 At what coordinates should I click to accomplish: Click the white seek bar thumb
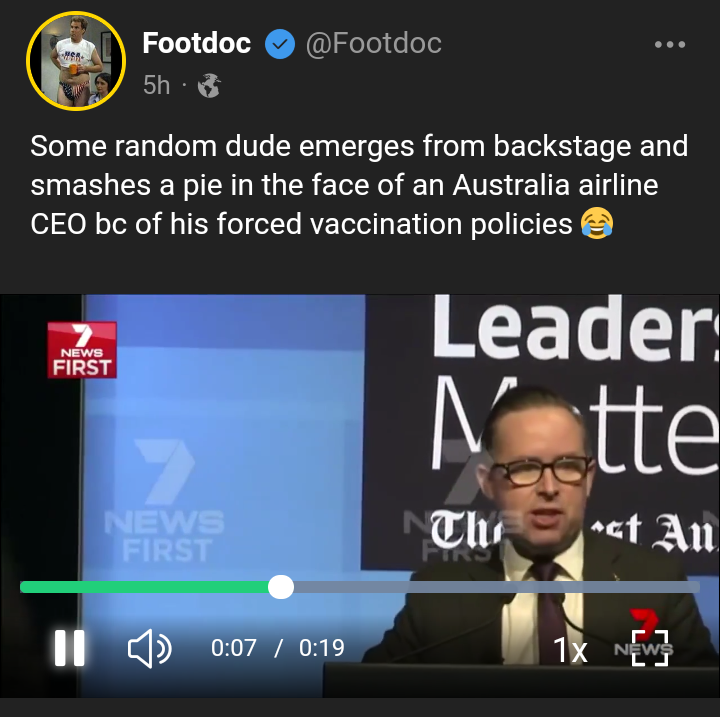(x=281, y=587)
